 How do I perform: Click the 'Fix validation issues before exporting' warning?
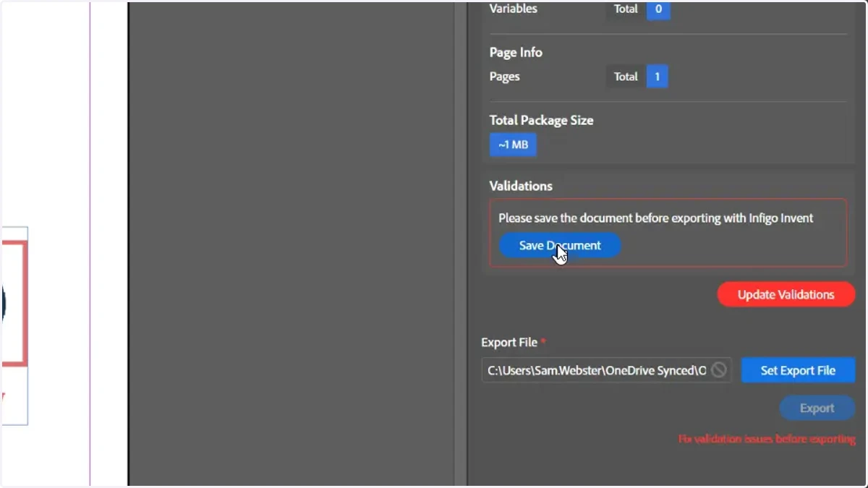pos(767,439)
